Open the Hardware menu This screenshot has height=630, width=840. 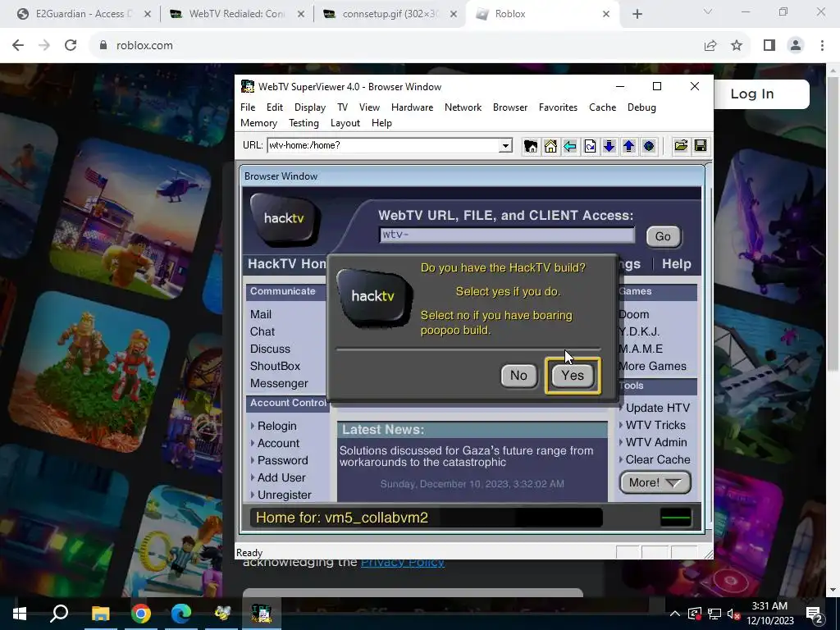[412, 107]
